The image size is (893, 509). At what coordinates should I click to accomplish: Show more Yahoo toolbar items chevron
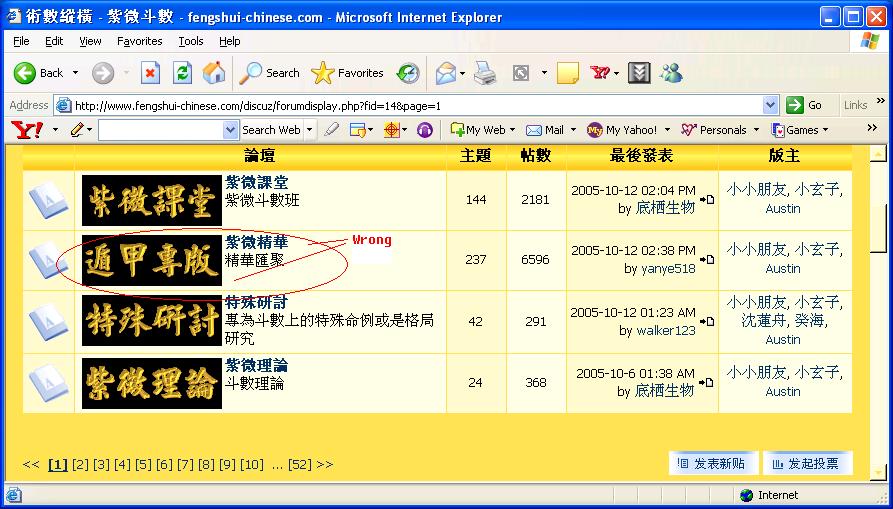(x=872, y=128)
